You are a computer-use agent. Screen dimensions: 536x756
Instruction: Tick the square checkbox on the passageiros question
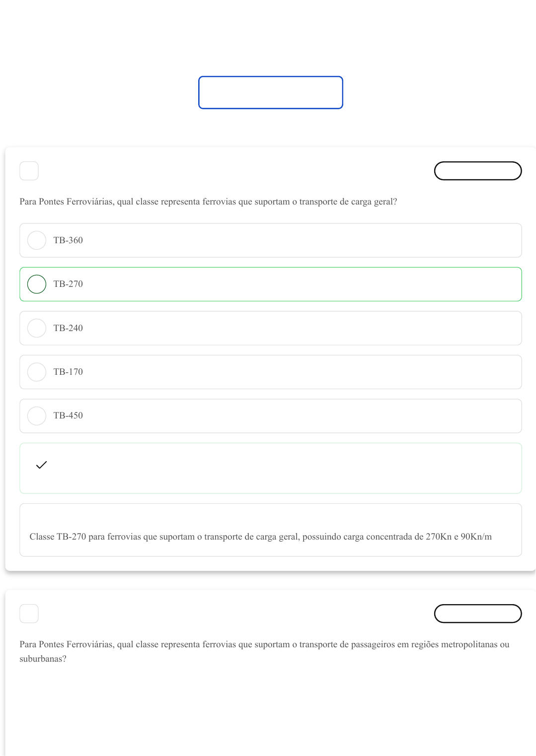click(x=29, y=614)
